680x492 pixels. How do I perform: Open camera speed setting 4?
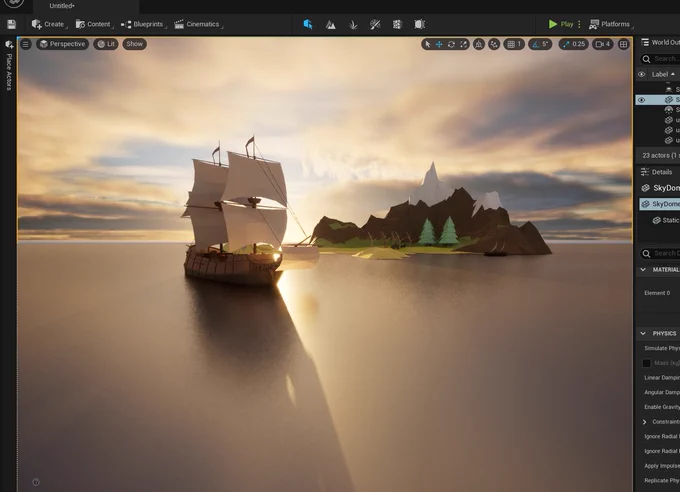click(603, 44)
